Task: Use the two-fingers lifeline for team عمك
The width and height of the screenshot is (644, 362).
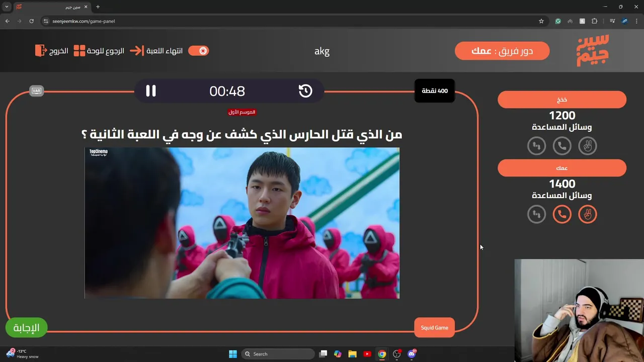Action: [588, 214]
